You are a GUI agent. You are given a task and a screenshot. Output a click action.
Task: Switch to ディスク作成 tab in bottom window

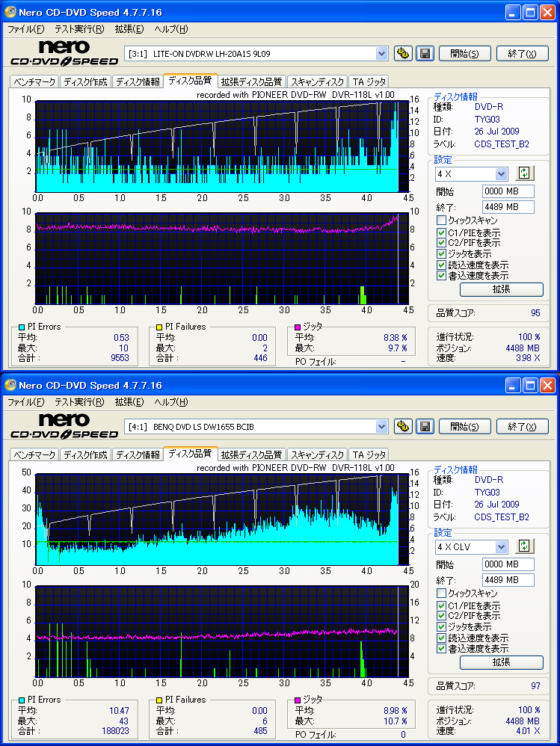86,454
